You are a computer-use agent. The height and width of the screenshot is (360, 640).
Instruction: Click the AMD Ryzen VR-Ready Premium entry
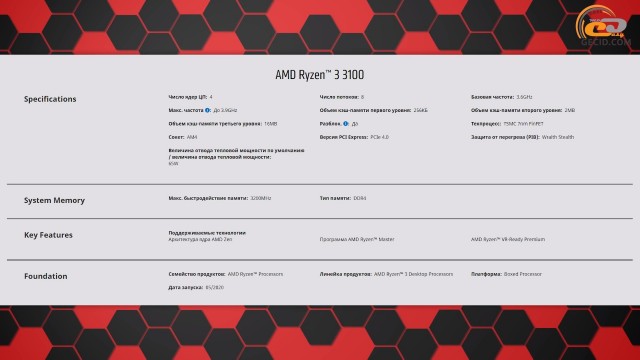[508, 239]
